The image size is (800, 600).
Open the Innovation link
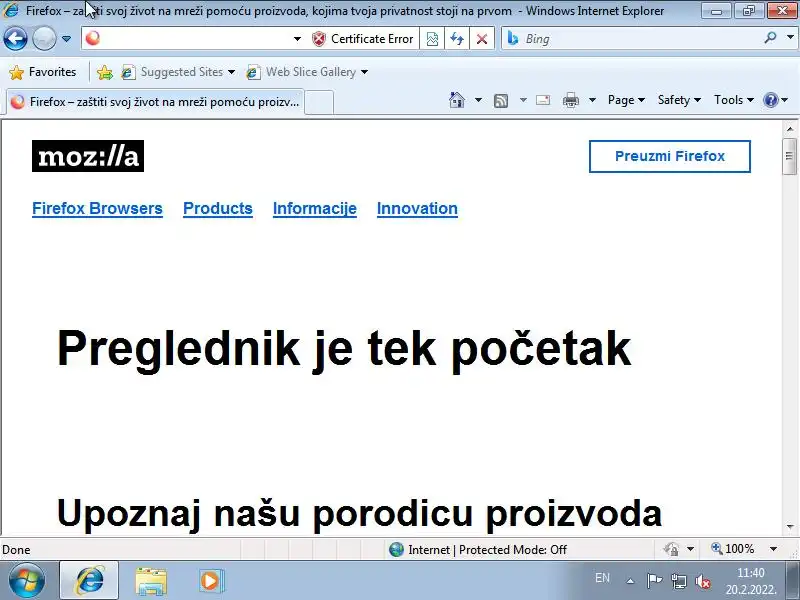[417, 208]
